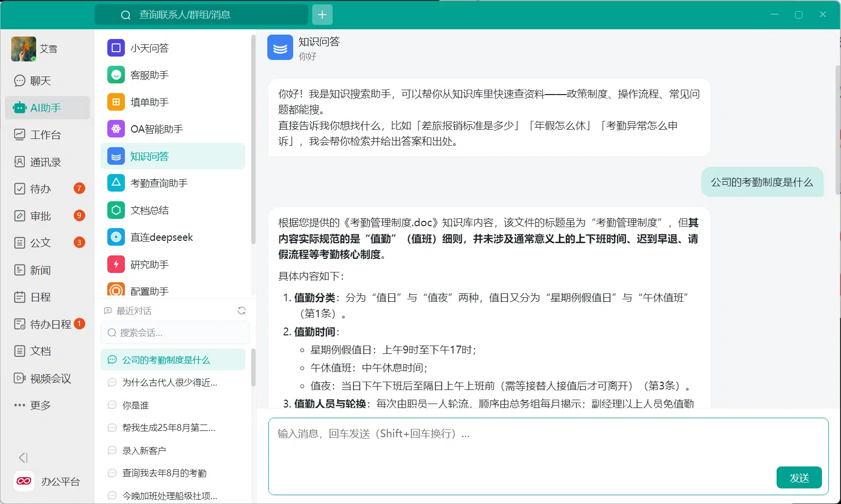Open conversation 今晚加班处理船级社项...
This screenshot has width=841, height=504.
click(173, 495)
